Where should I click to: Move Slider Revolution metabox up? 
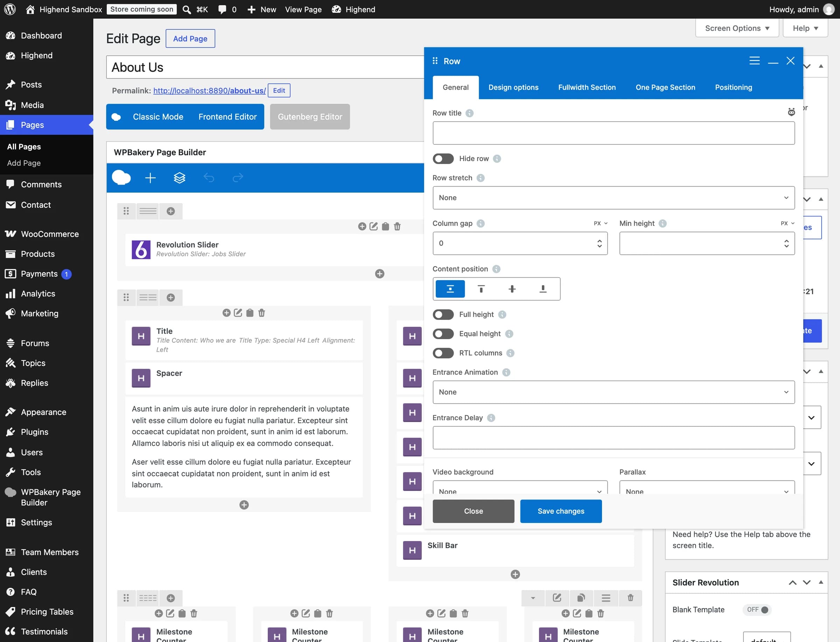pos(793,583)
